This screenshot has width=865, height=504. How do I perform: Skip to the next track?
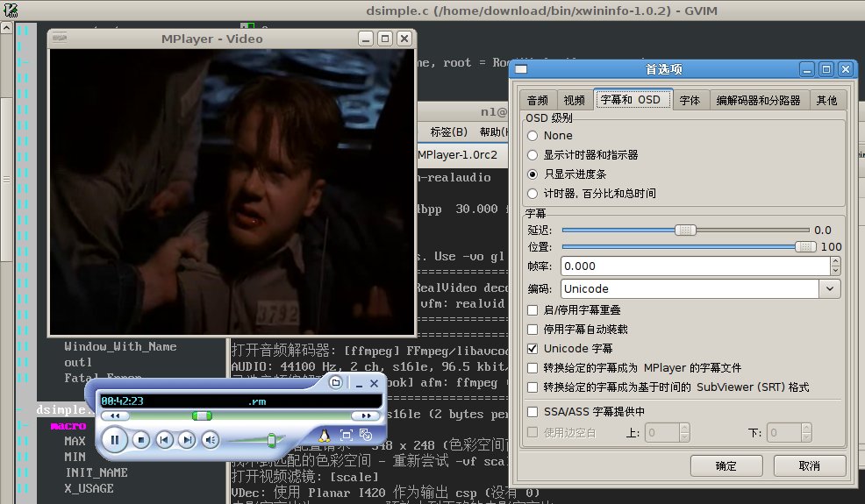pyautogui.click(x=187, y=440)
